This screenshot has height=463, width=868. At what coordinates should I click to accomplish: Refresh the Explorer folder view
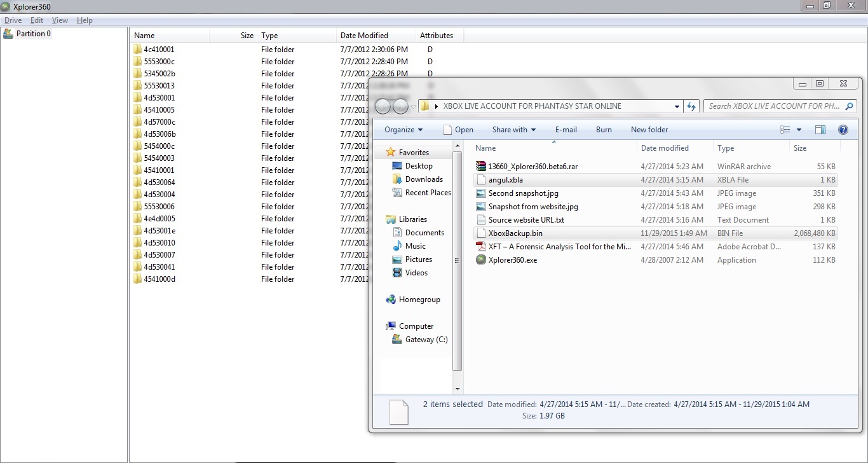click(691, 106)
